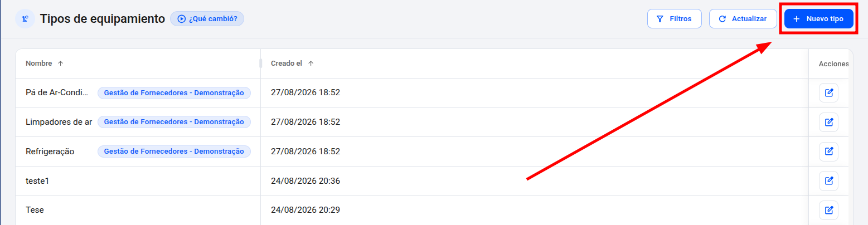Select the teste1 row name
This screenshot has height=225, width=868.
[38, 180]
